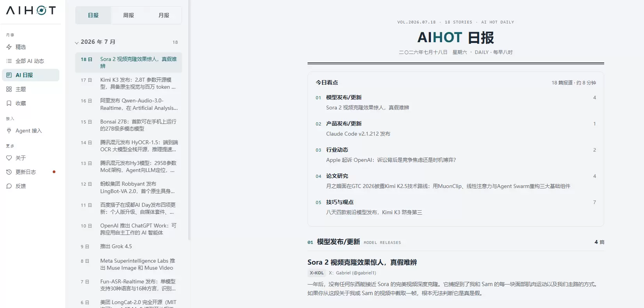The image size is (644, 308).
Task: Open 8 日 Meta Superintelligence Labs report
Action: click(128, 264)
